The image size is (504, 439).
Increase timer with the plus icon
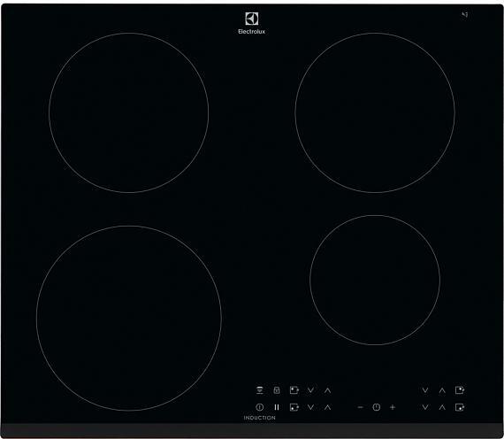tap(393, 407)
